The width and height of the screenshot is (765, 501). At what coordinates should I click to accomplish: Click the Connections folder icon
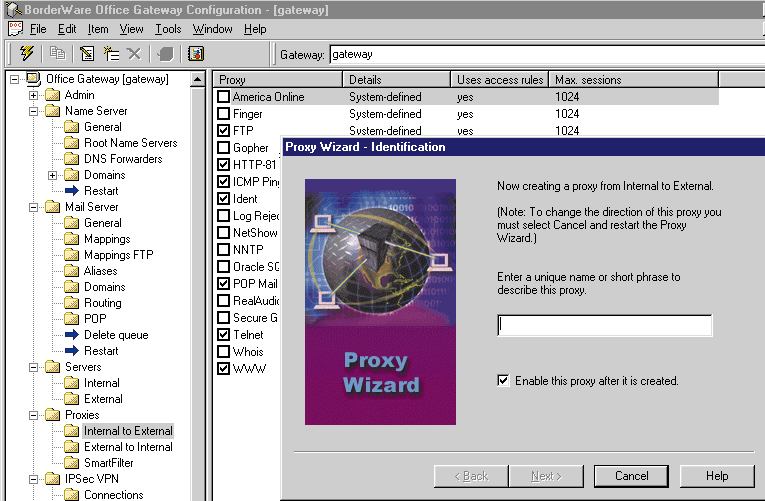pos(71,495)
